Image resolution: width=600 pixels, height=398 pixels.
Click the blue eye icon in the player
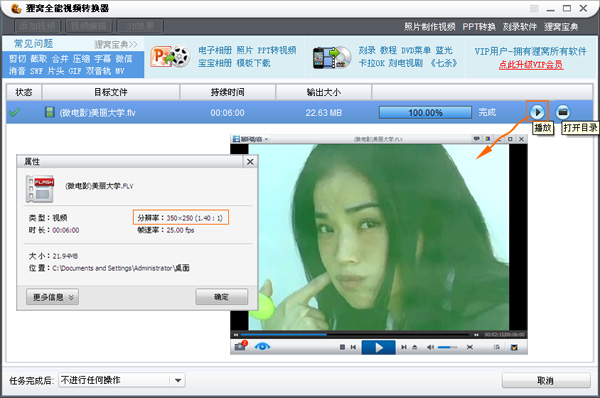coord(262,347)
